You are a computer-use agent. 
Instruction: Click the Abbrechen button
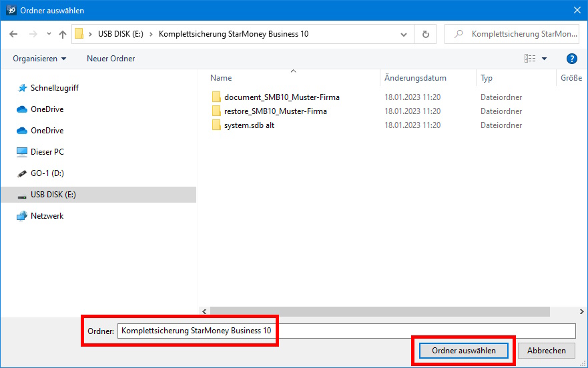tap(547, 351)
